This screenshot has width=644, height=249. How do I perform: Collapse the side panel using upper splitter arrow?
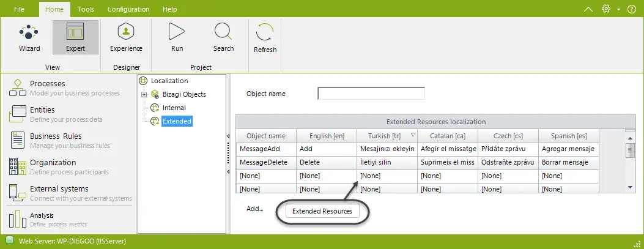(228, 136)
